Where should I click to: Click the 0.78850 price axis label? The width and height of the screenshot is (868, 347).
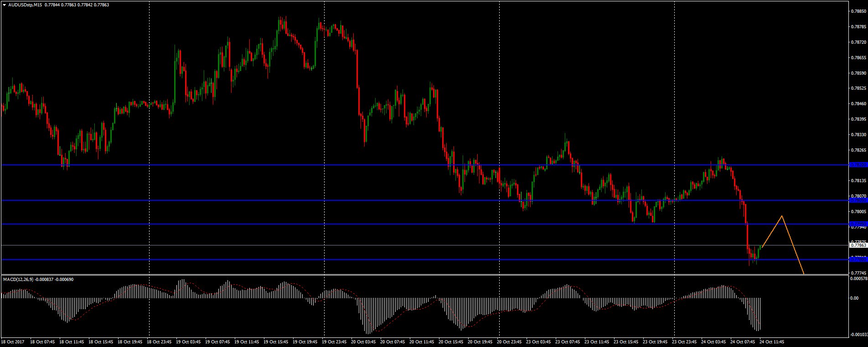click(858, 11)
